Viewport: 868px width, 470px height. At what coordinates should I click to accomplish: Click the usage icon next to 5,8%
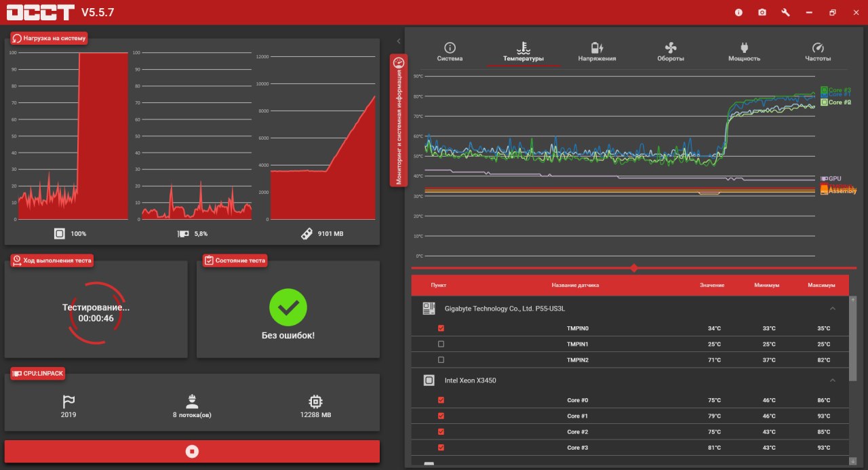pyautogui.click(x=183, y=233)
